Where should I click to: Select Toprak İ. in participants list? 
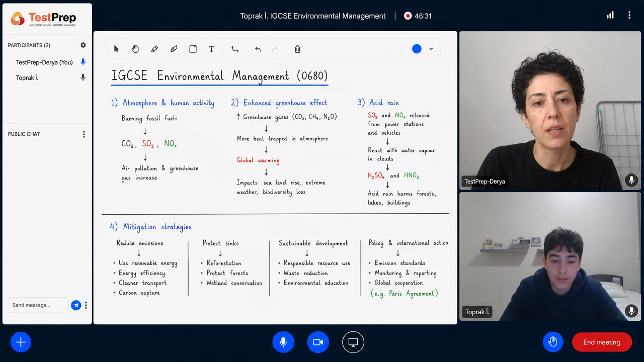(x=27, y=78)
